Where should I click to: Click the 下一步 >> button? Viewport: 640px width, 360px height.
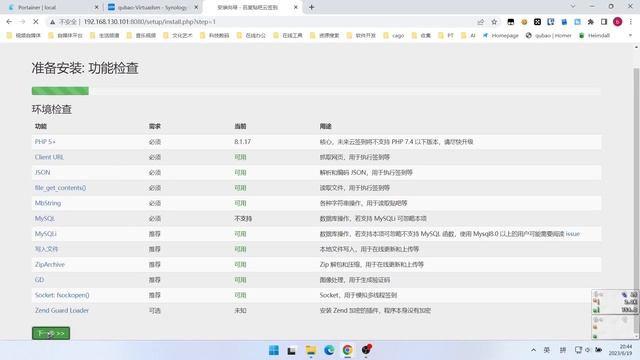[x=51, y=333]
